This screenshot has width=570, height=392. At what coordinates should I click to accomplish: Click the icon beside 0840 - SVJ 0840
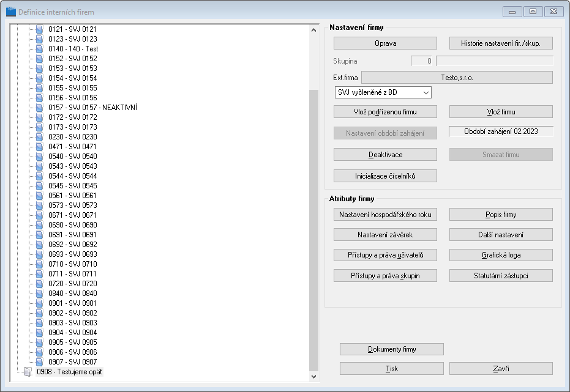(x=39, y=294)
